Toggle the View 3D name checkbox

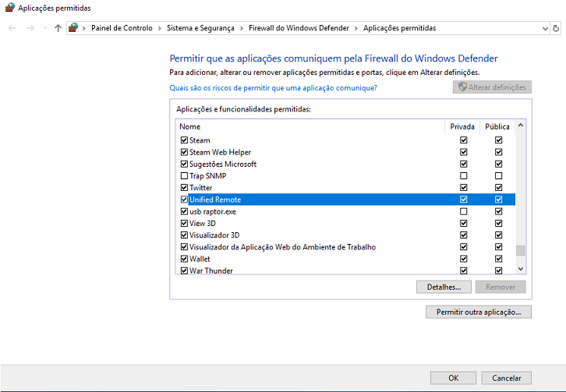coord(184,223)
